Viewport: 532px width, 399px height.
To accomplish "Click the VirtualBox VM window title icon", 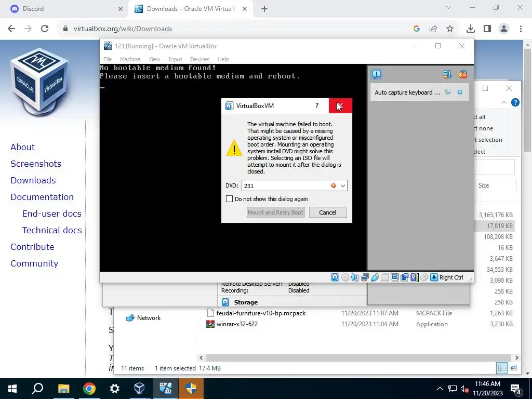I will (108, 46).
